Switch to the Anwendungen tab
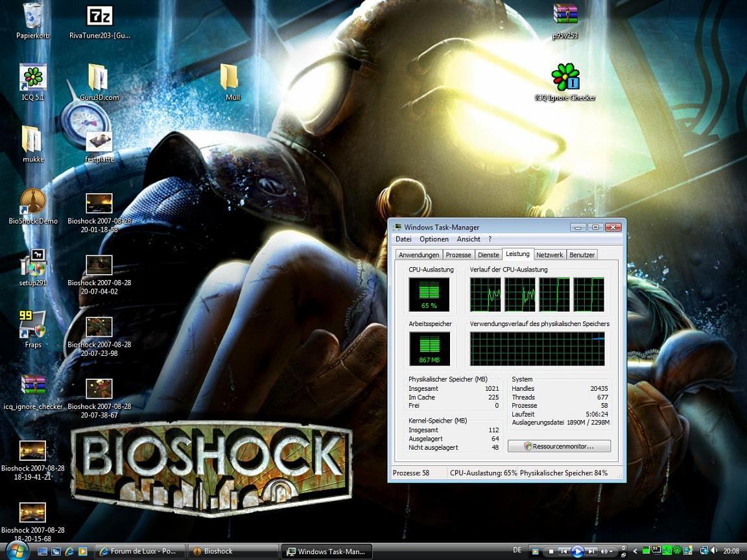Image resolution: width=747 pixels, height=560 pixels. 419,255
